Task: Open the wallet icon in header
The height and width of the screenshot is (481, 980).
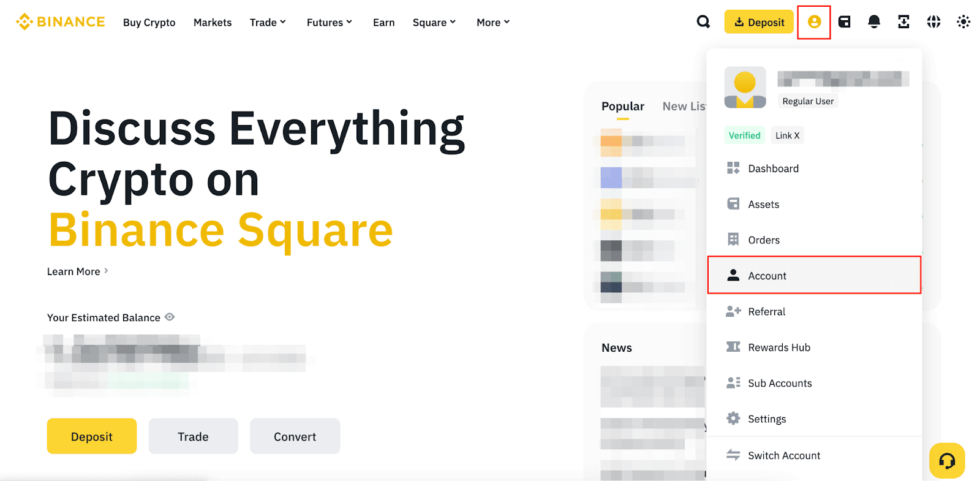Action: (844, 22)
